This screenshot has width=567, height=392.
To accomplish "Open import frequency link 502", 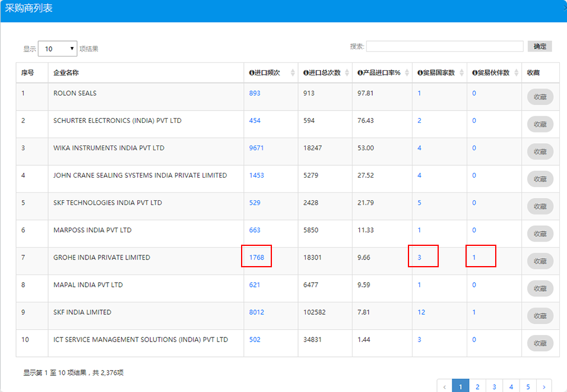I will point(255,340).
